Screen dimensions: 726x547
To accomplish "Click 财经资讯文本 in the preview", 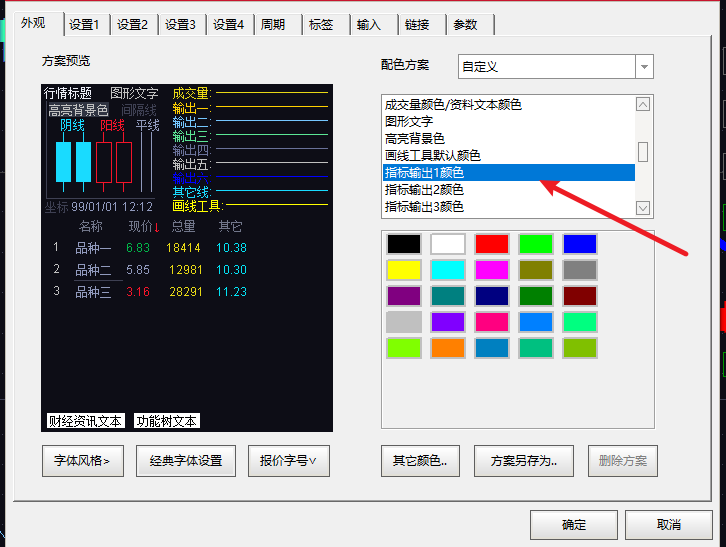I will click(x=86, y=421).
